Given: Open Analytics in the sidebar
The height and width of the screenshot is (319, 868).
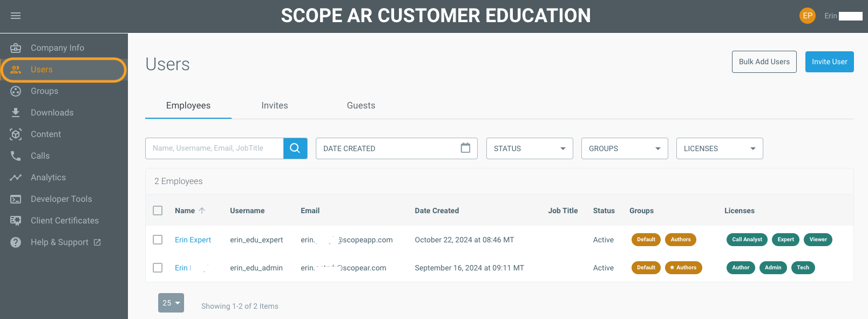Looking at the screenshot, I should tap(64, 178).
